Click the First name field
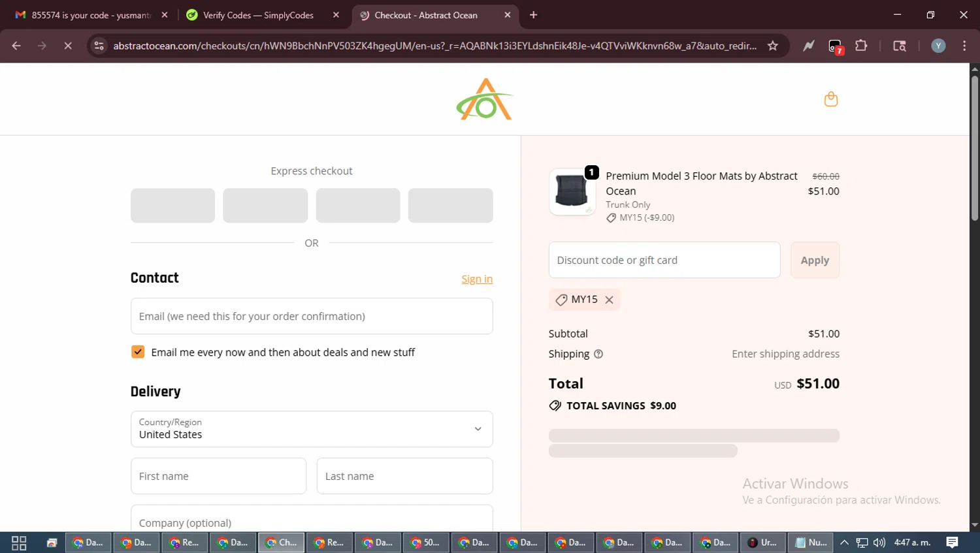The image size is (980, 553). pos(218,476)
